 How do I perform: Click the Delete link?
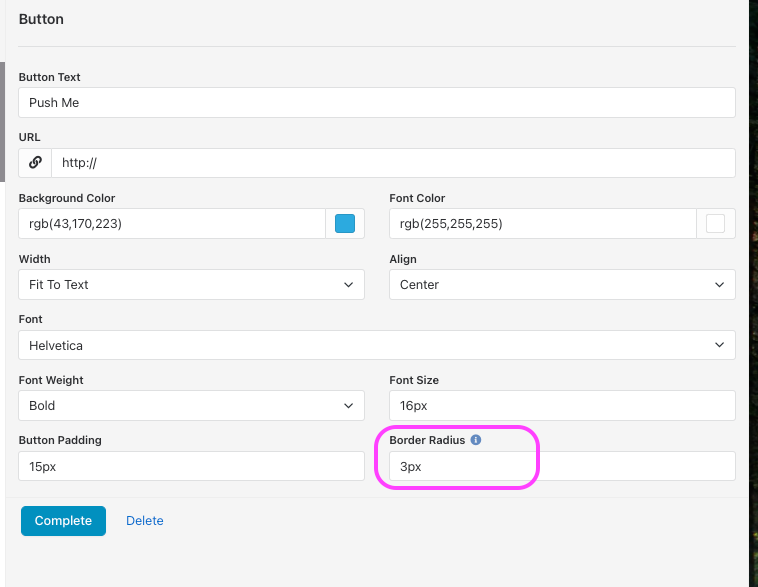point(145,521)
